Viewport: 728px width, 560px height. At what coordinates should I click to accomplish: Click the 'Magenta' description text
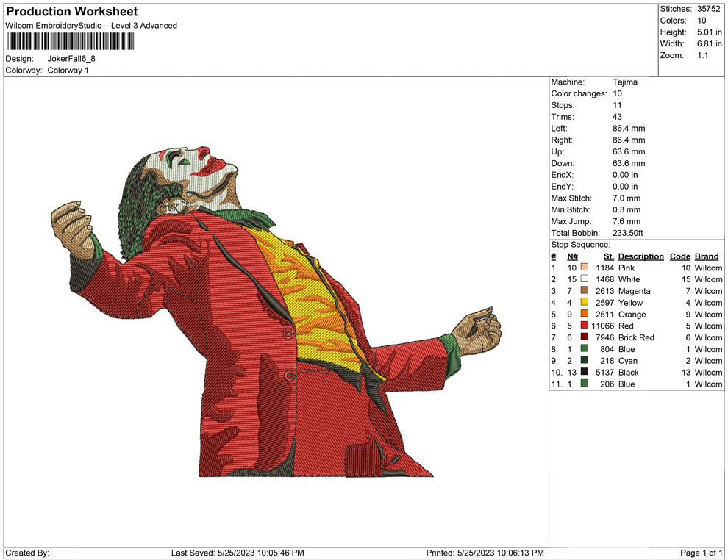click(634, 291)
